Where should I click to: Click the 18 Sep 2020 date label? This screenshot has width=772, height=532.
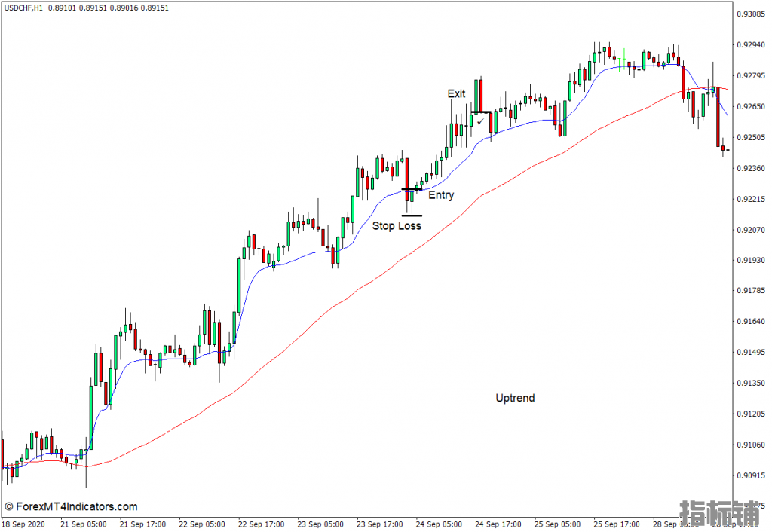point(23,524)
